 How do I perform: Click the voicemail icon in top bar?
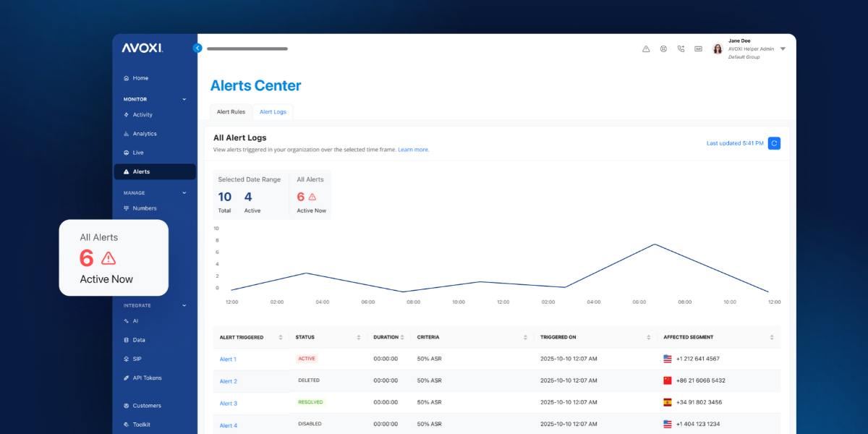[x=698, y=49]
